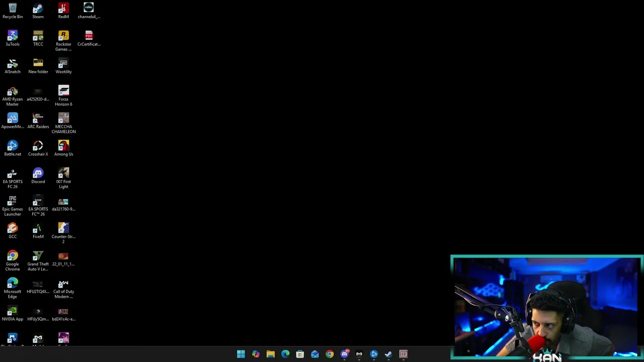Open File Explorer from the taskbar
644x362 pixels.
tap(271, 354)
